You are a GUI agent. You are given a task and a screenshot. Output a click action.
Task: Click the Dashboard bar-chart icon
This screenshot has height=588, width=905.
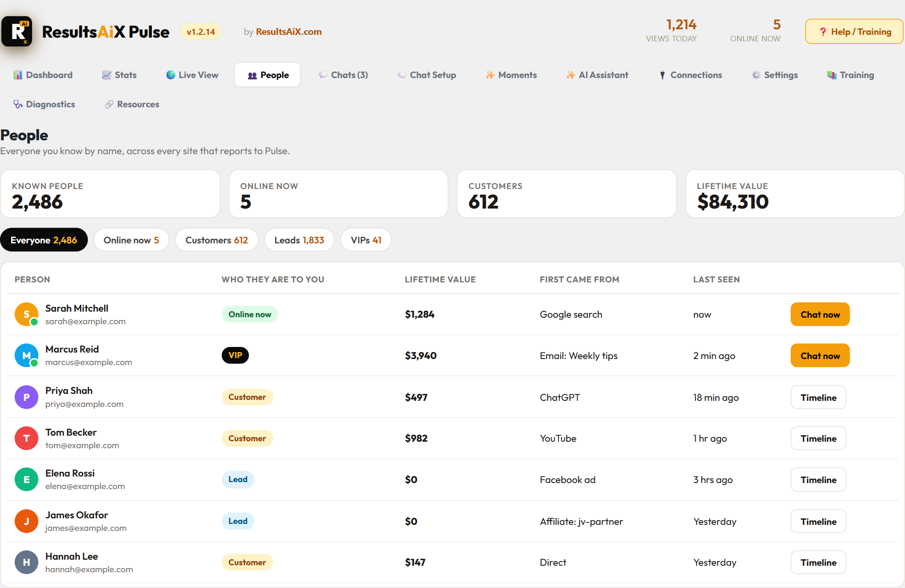click(x=18, y=75)
